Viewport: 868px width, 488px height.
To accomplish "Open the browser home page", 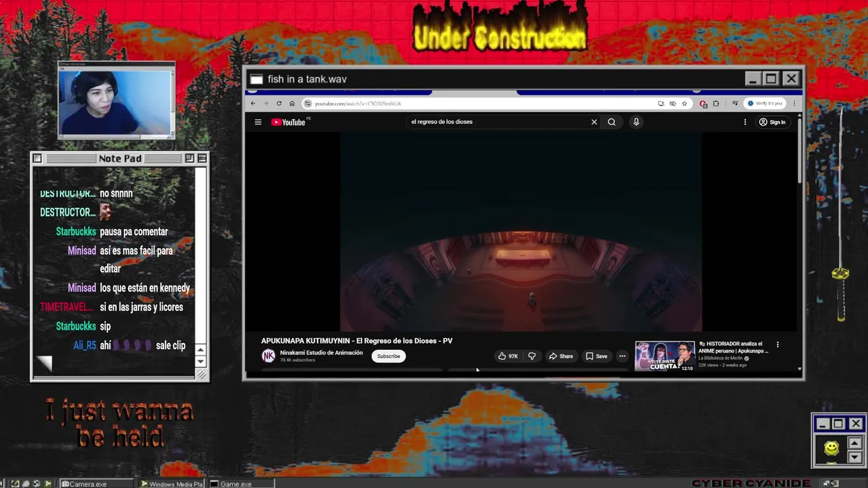I will coord(292,104).
